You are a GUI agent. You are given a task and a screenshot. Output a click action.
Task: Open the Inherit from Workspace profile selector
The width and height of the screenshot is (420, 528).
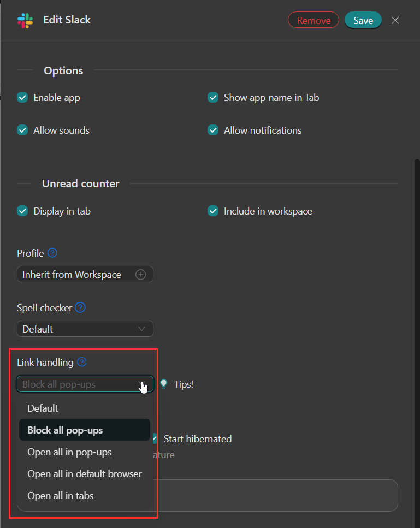pyautogui.click(x=85, y=274)
